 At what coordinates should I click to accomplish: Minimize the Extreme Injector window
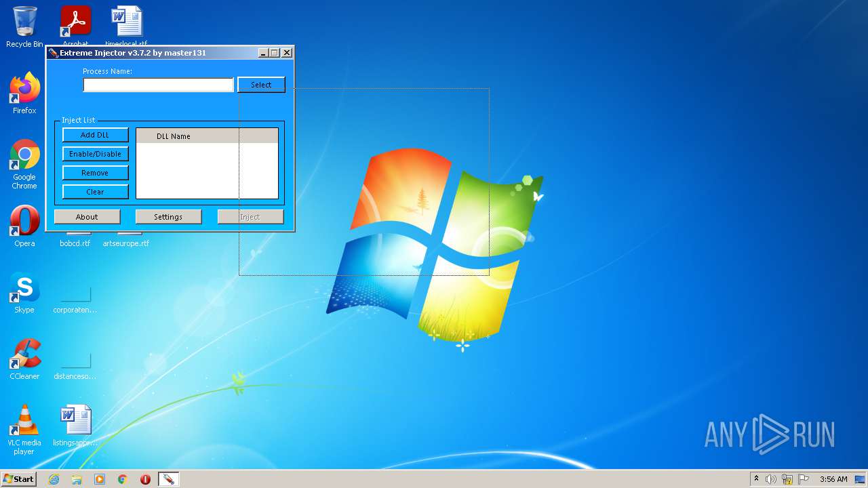(x=263, y=53)
